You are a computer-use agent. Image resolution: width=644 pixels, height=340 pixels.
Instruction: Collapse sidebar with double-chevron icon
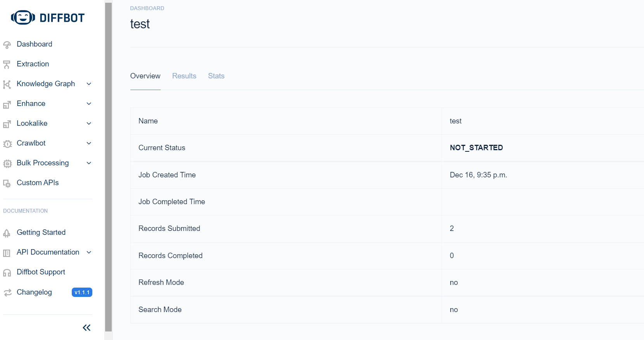click(x=87, y=328)
